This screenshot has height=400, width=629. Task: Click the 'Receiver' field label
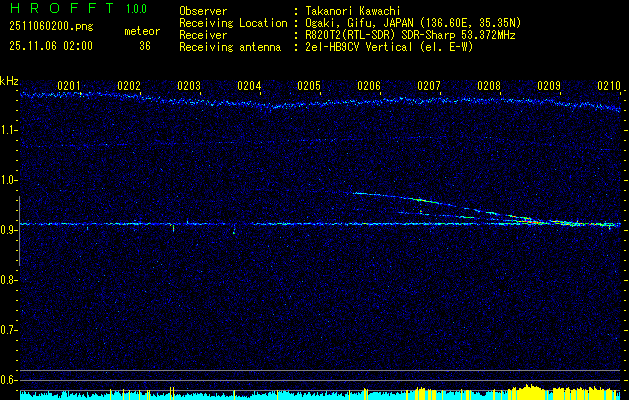coord(203,35)
